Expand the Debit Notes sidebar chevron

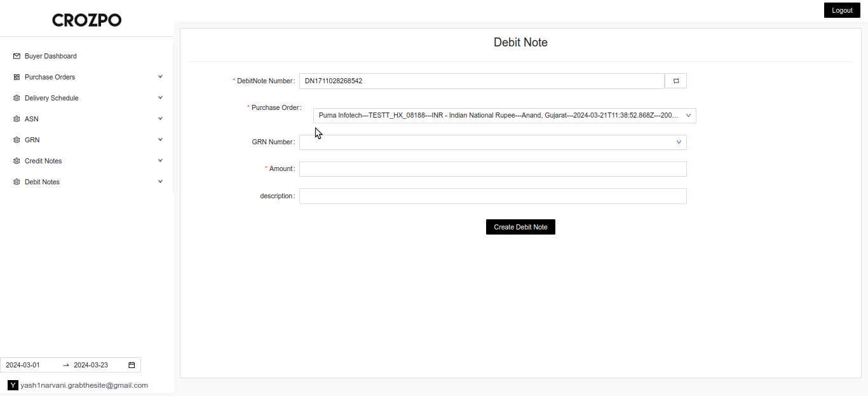(160, 182)
